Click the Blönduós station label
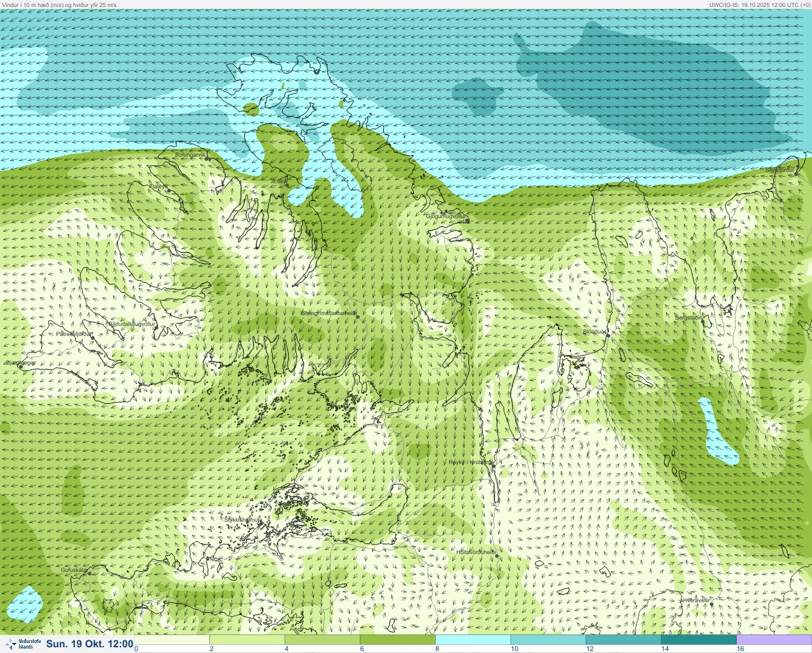The width and height of the screenshot is (812, 653). coord(595,332)
